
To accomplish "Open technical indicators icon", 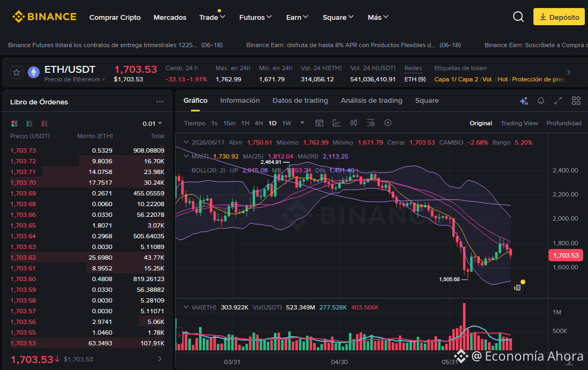I will point(337,123).
